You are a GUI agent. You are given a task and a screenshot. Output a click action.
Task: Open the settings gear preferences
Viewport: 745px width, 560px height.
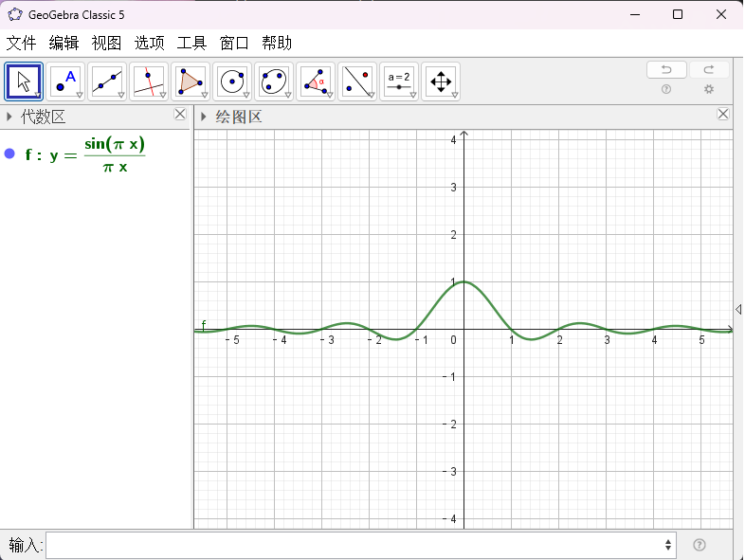[709, 89]
